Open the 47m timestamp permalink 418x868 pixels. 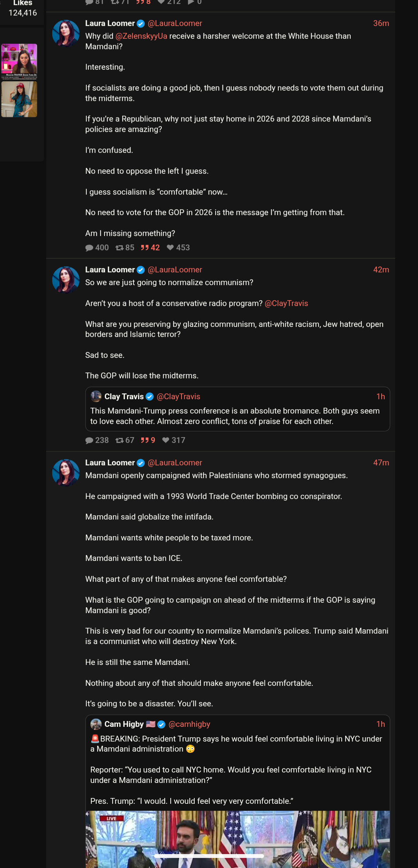click(381, 463)
